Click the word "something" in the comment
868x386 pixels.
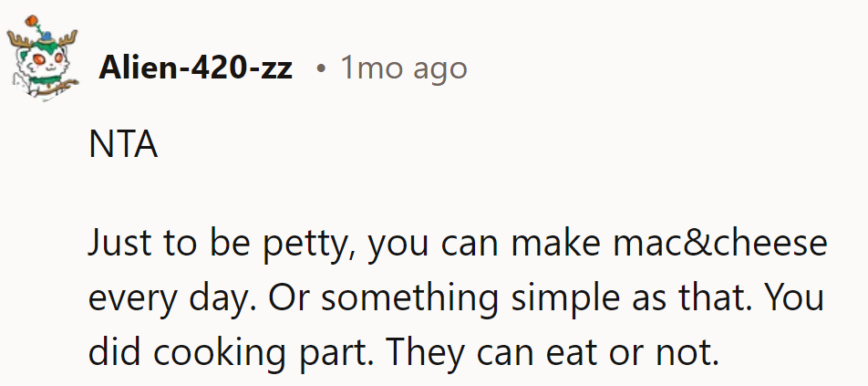419,300
